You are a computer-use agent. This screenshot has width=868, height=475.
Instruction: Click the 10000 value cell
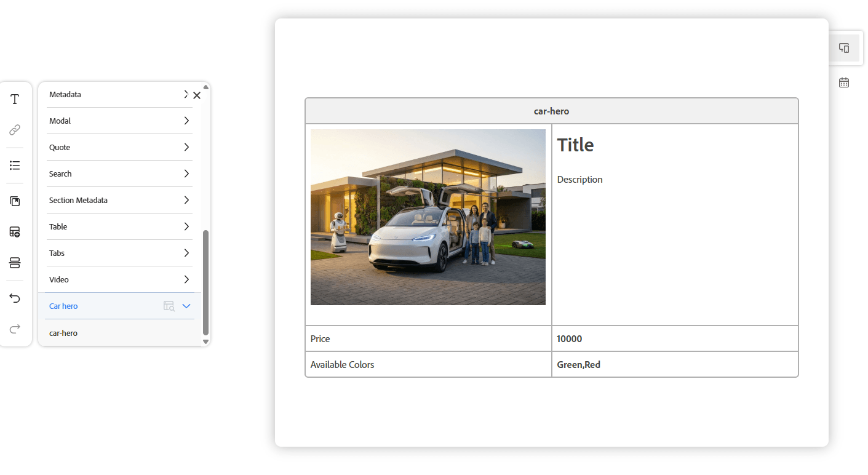(x=675, y=338)
